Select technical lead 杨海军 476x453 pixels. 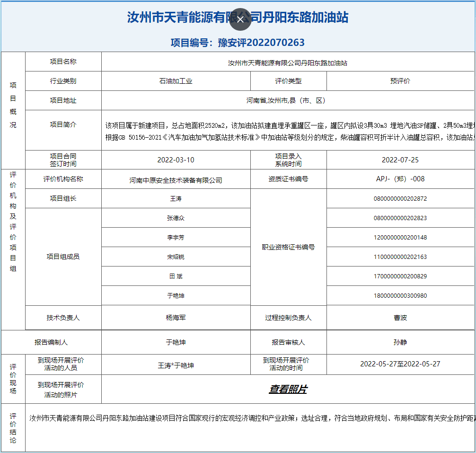(x=176, y=318)
